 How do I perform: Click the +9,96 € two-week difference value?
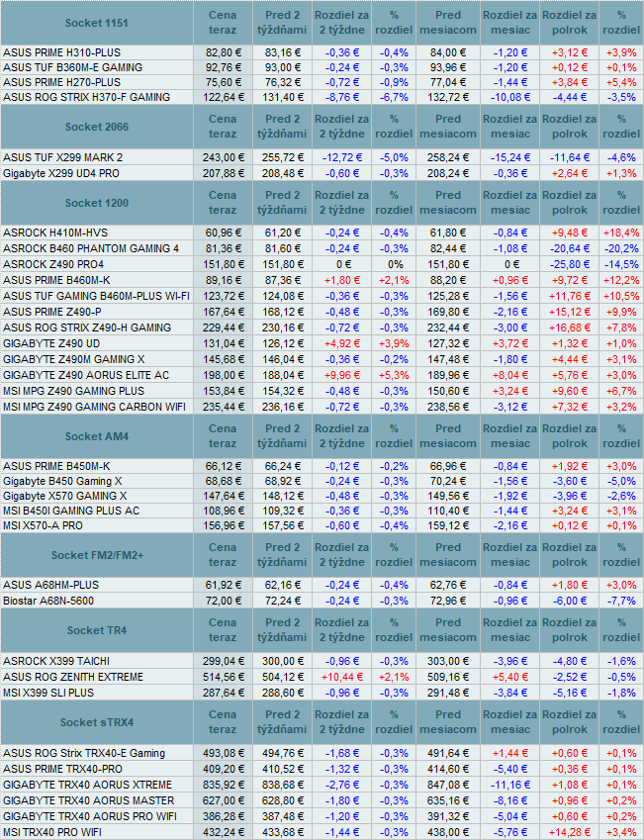point(342,375)
